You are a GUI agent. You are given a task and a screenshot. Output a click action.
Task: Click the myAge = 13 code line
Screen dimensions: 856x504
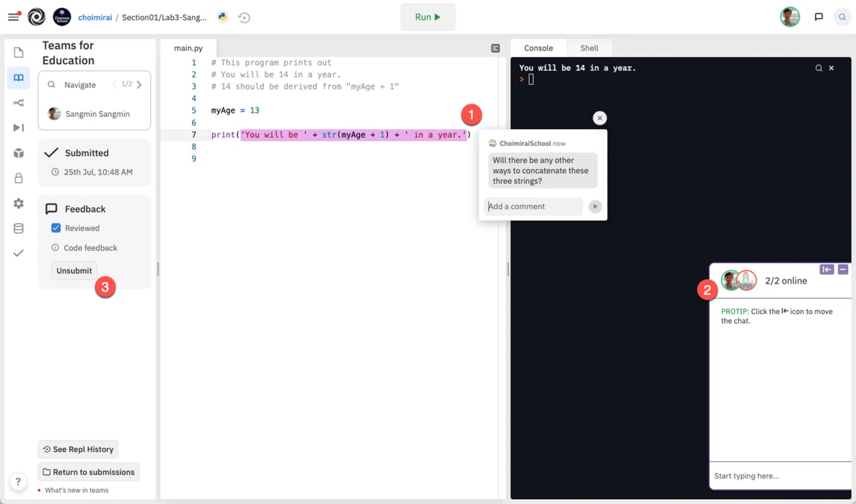coord(235,110)
